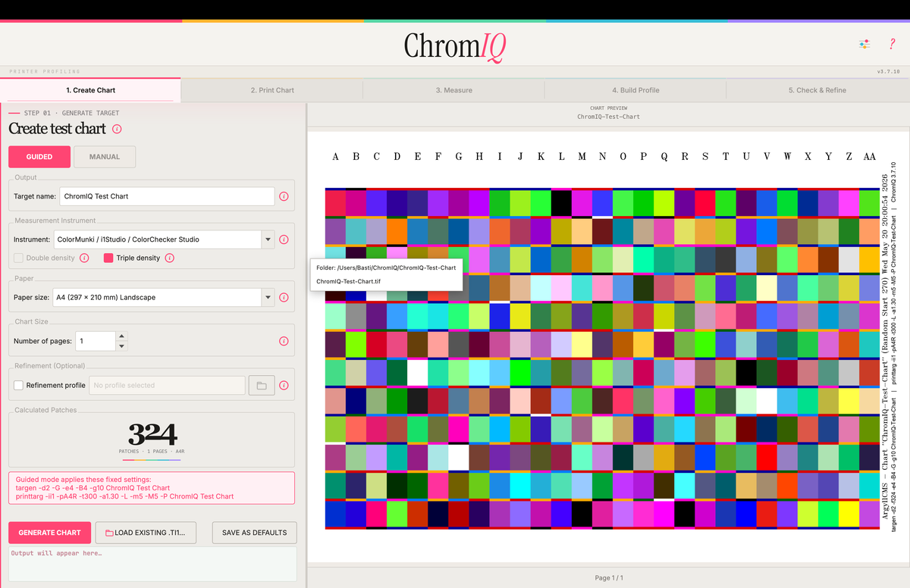
Task: Go to the 5. Check & Refine tab
Action: click(x=817, y=90)
